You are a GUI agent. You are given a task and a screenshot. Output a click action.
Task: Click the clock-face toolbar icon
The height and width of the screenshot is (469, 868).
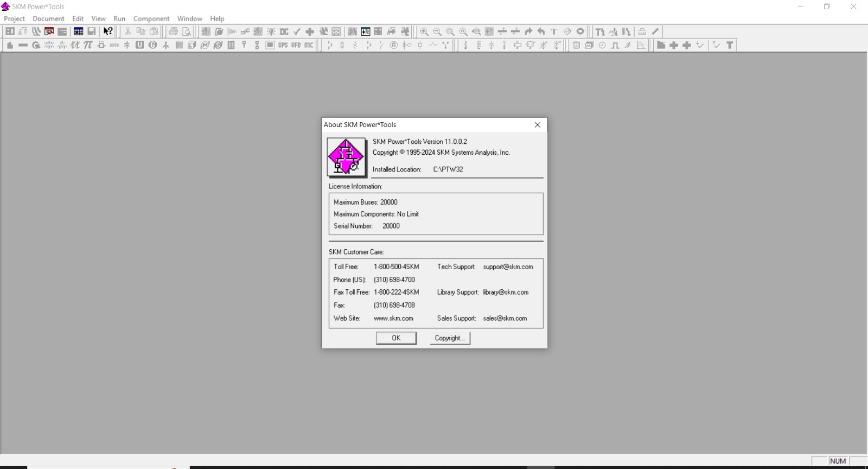602,45
